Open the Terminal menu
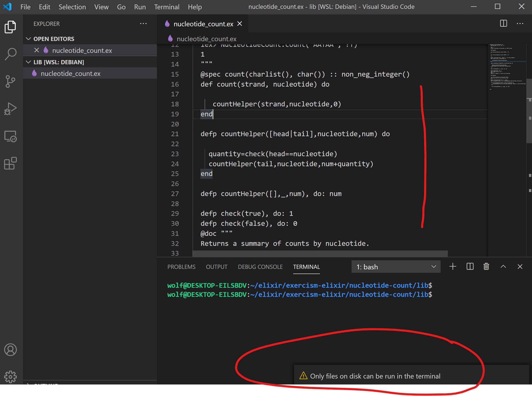This screenshot has height=396, width=532. pos(167,7)
